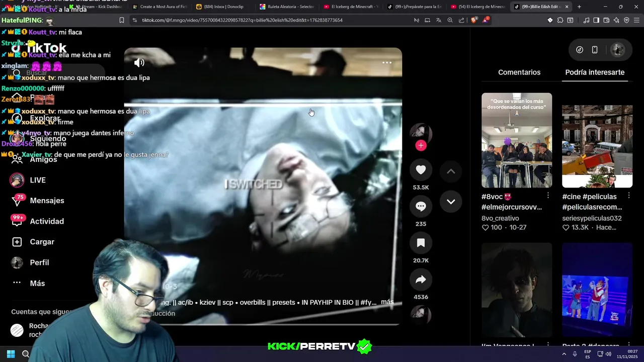Click the zoom magnifier icon in address bar
Image resolution: width=644 pixels, height=362 pixels.
450,20
